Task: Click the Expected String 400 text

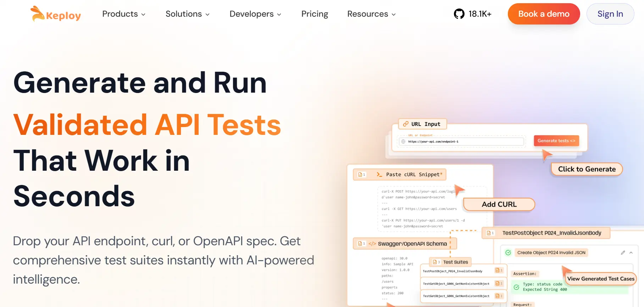Action: click(x=545, y=290)
